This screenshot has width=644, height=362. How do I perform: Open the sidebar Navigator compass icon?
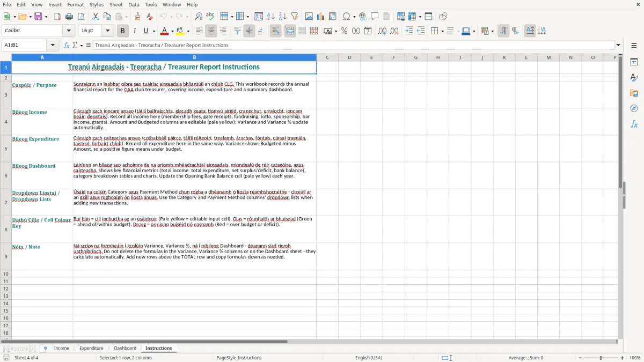(634, 108)
